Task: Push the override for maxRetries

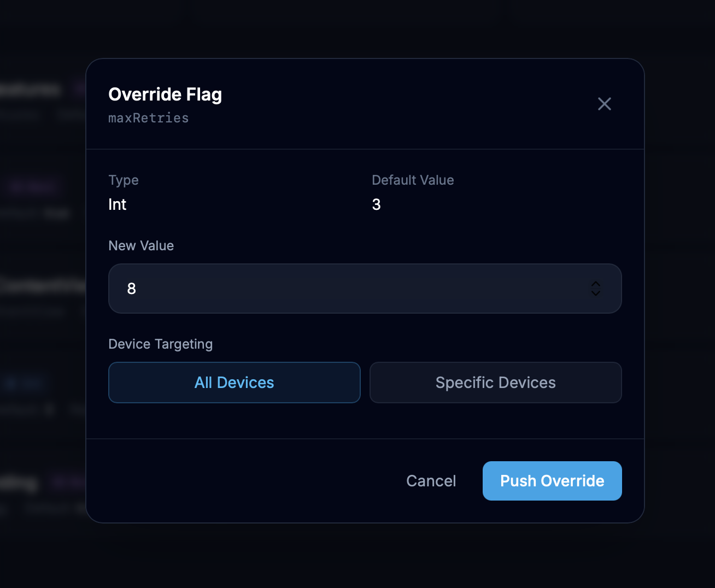Action: point(552,481)
